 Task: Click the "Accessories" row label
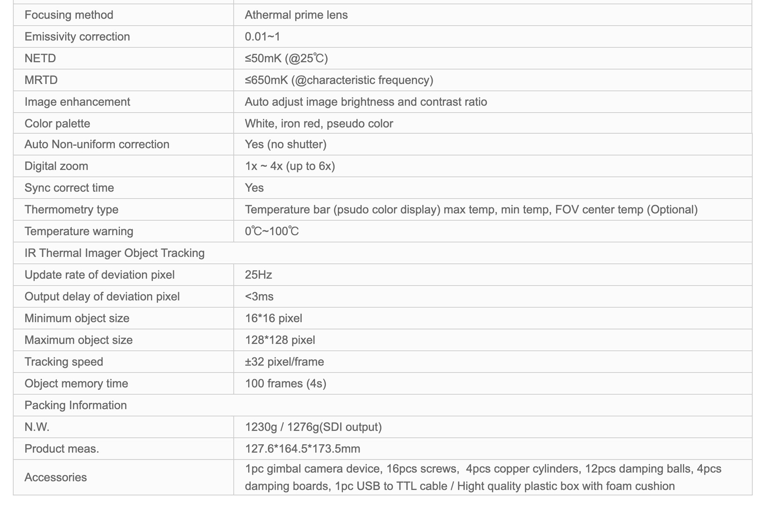pyautogui.click(x=55, y=477)
